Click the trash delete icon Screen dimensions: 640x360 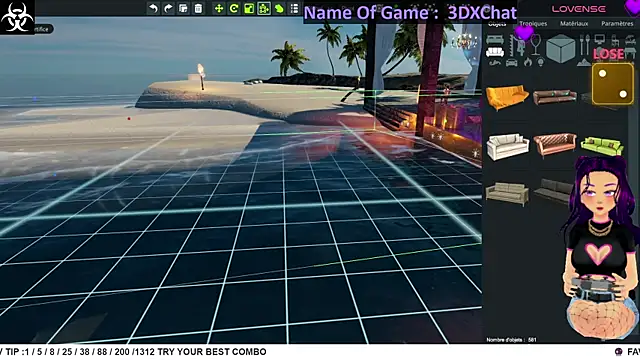[198, 8]
